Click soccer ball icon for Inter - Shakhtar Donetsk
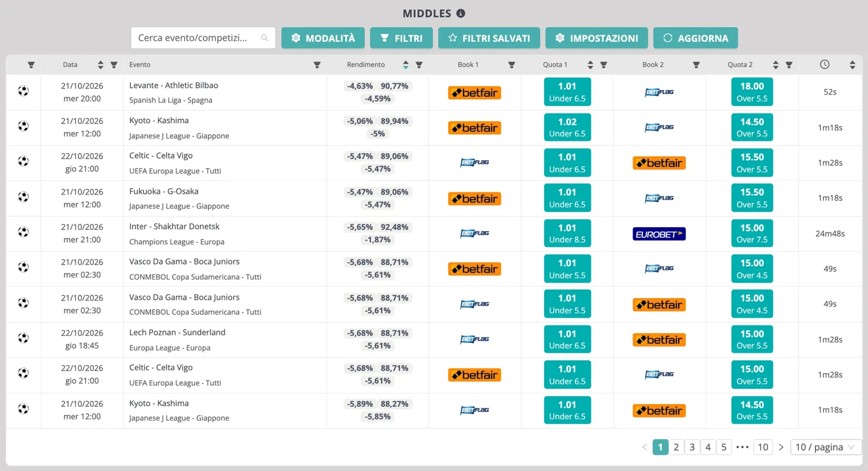The height and width of the screenshot is (471, 868). point(23,233)
